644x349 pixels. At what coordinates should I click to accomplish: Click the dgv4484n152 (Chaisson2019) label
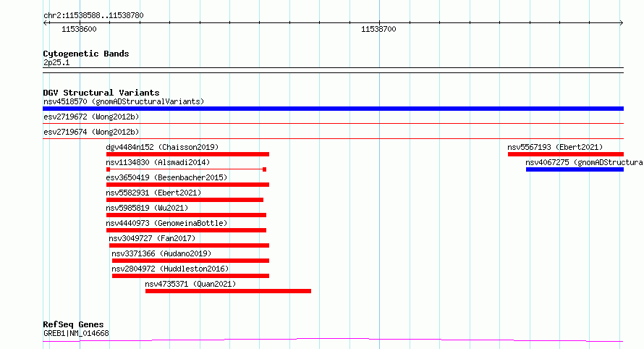coord(162,147)
